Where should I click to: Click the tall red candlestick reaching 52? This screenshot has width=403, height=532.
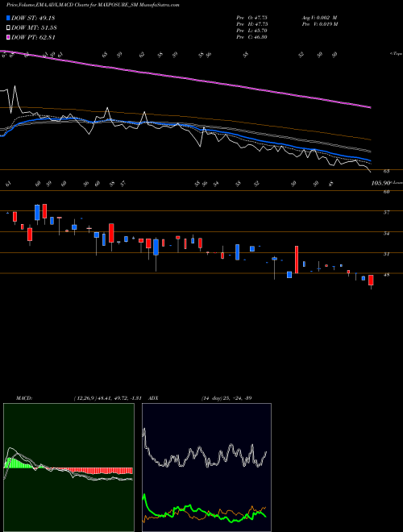[297, 260]
